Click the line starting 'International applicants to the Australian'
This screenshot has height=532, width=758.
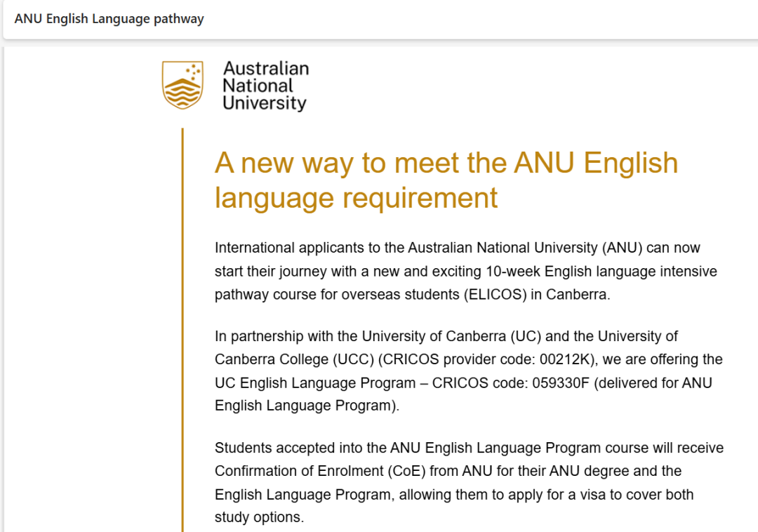tap(458, 247)
